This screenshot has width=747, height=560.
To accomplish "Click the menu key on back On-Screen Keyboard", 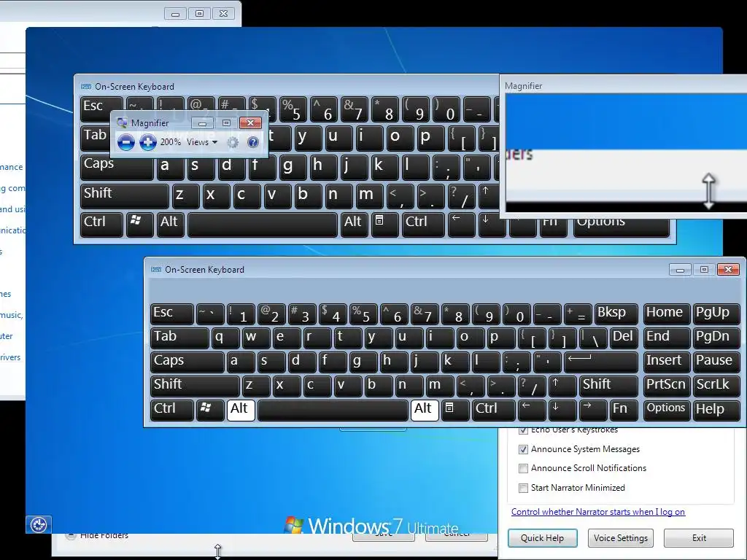I will coord(385,225).
